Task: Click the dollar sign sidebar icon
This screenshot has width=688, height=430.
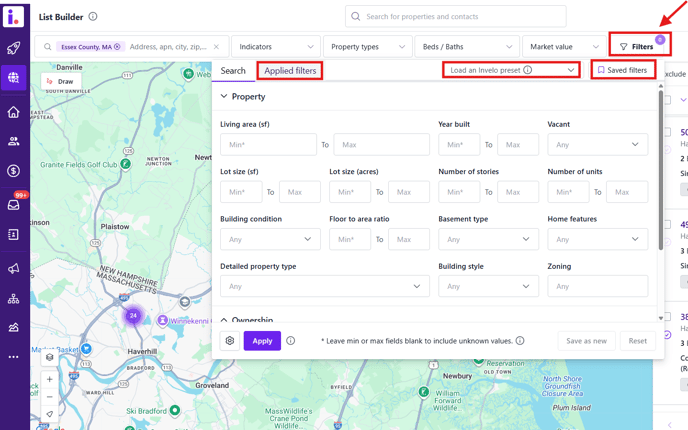Action: point(14,171)
